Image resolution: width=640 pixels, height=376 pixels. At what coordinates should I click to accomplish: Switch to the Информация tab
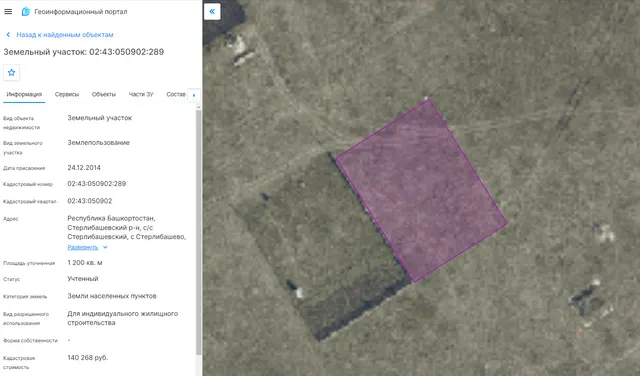24,94
